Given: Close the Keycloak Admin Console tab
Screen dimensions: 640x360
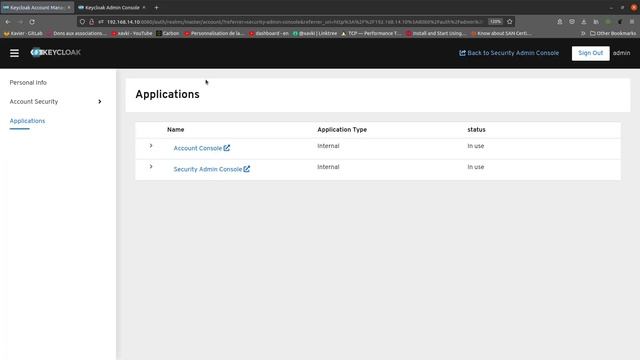Looking at the screenshot, I should 144,7.
